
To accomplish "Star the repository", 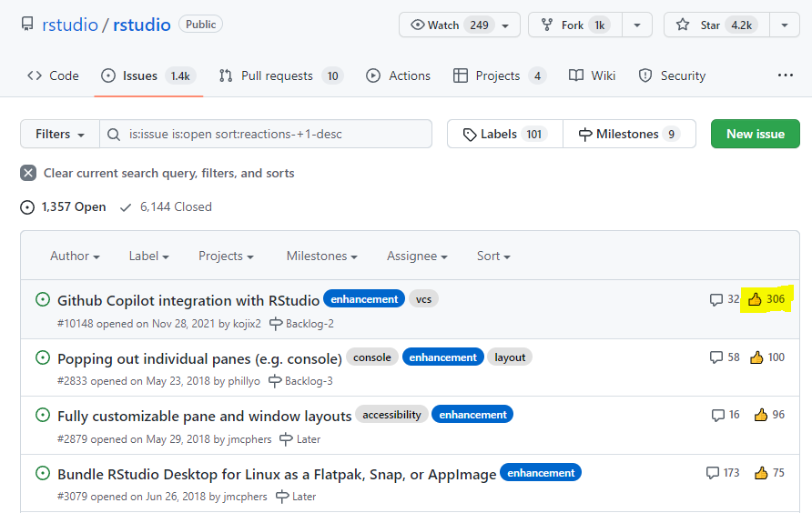I will pos(716,25).
